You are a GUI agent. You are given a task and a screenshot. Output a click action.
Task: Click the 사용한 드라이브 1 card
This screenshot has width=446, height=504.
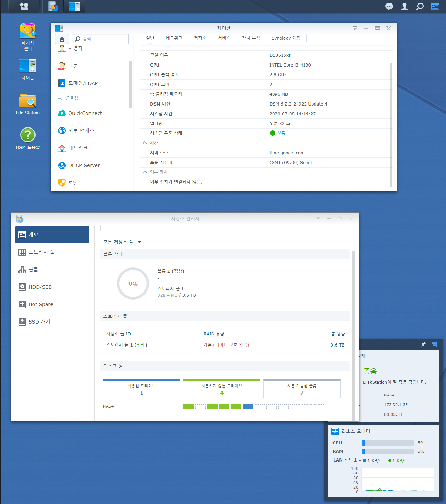[x=142, y=389]
